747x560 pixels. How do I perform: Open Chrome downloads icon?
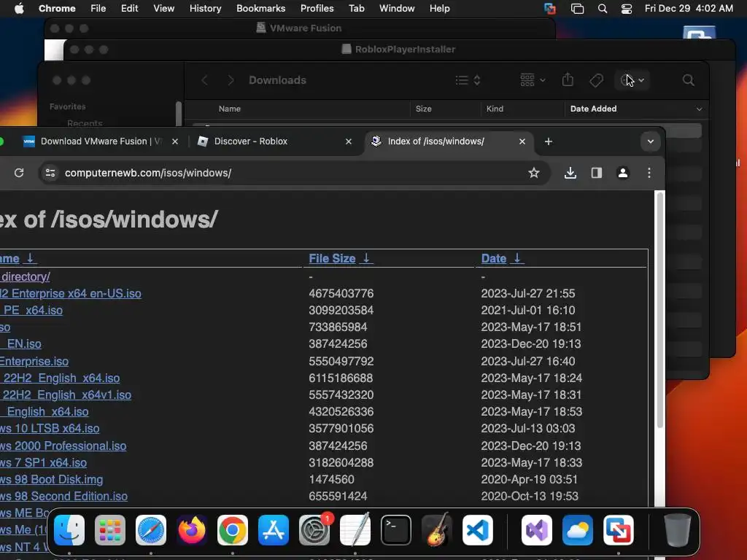pos(570,173)
